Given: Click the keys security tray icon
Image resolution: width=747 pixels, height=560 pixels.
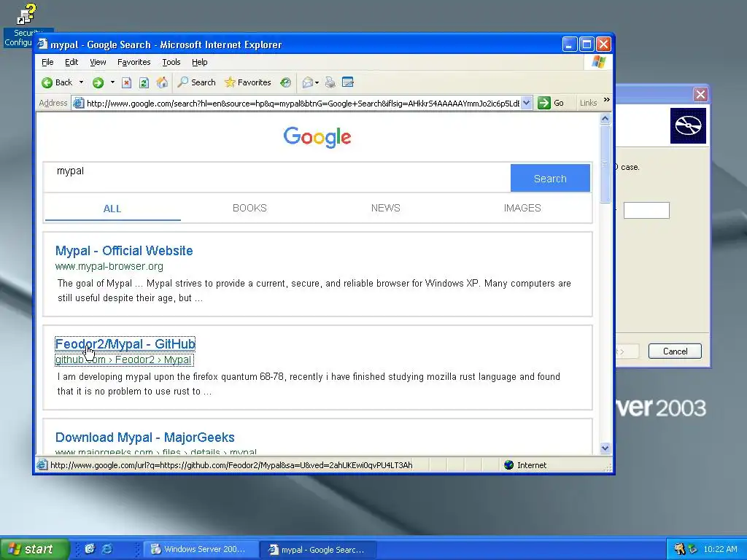Looking at the screenshot, I should point(679,549).
